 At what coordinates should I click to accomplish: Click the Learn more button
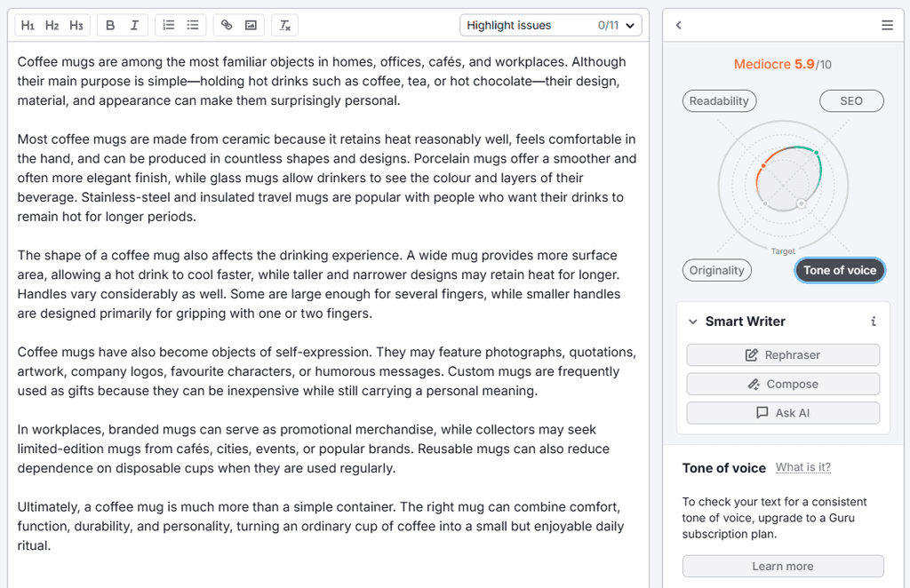tap(783, 566)
